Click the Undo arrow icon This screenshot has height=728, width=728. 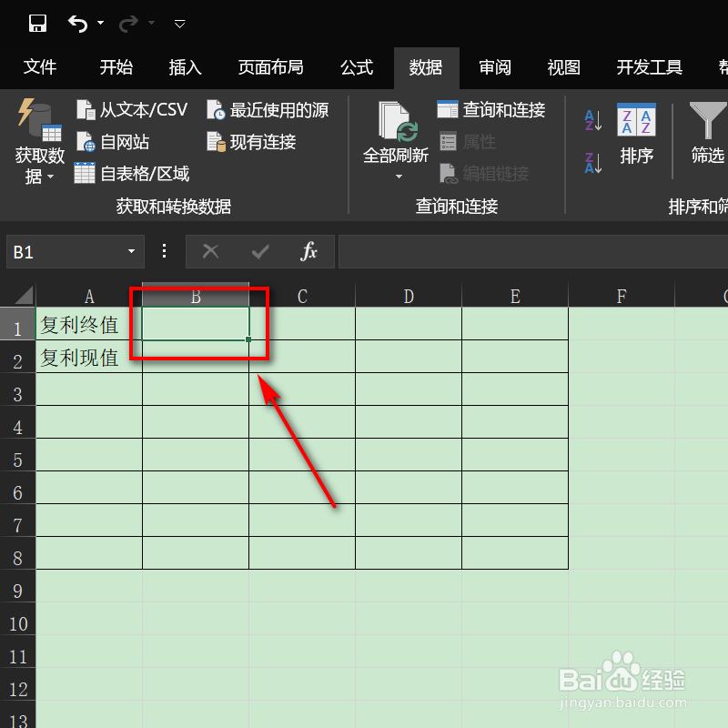pos(77,24)
